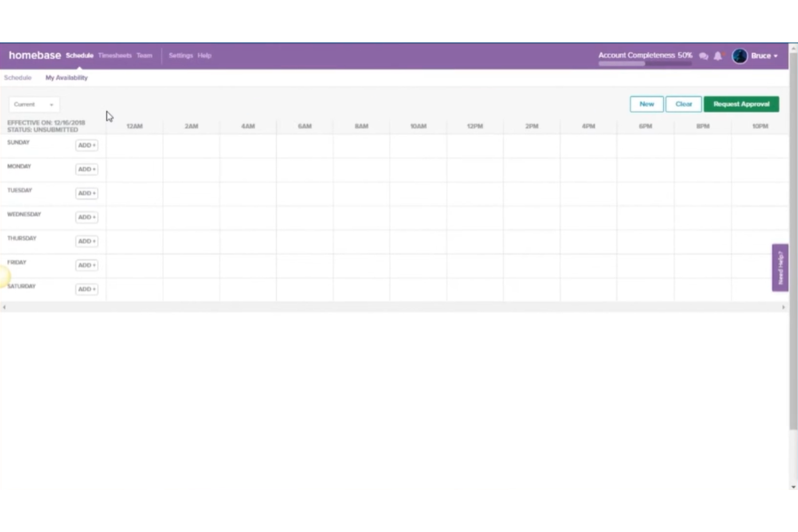
Task: Add availability for FRIDAY
Action: tap(86, 265)
